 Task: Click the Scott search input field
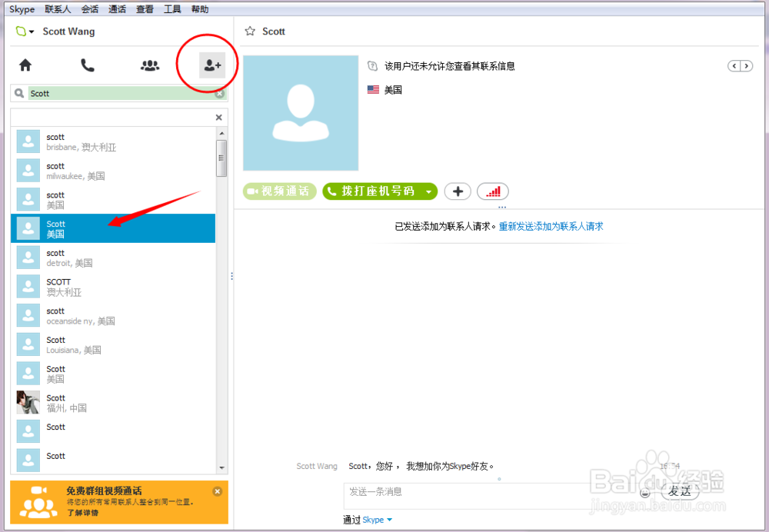coord(121,93)
